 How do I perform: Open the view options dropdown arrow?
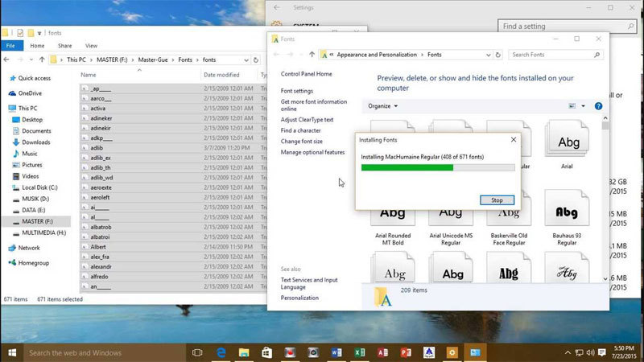tap(583, 105)
